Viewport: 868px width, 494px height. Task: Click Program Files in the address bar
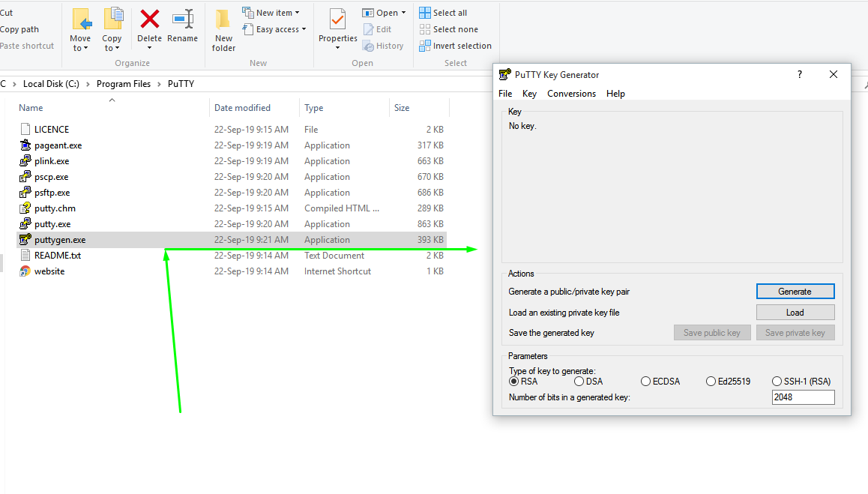click(124, 84)
